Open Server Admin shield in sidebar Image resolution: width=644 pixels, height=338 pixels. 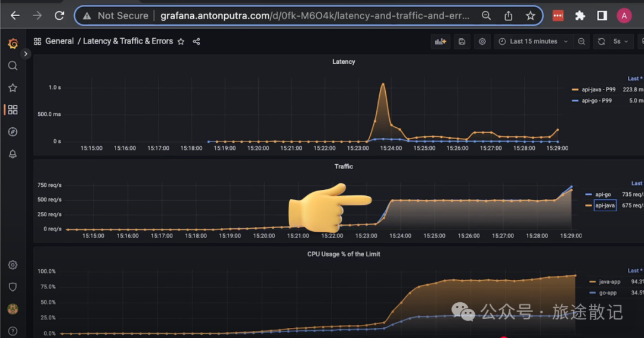[13, 287]
